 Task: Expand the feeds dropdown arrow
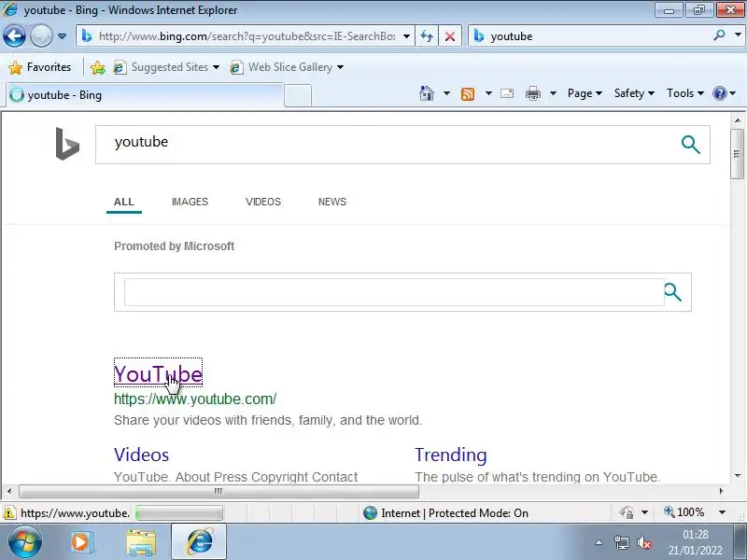click(488, 93)
